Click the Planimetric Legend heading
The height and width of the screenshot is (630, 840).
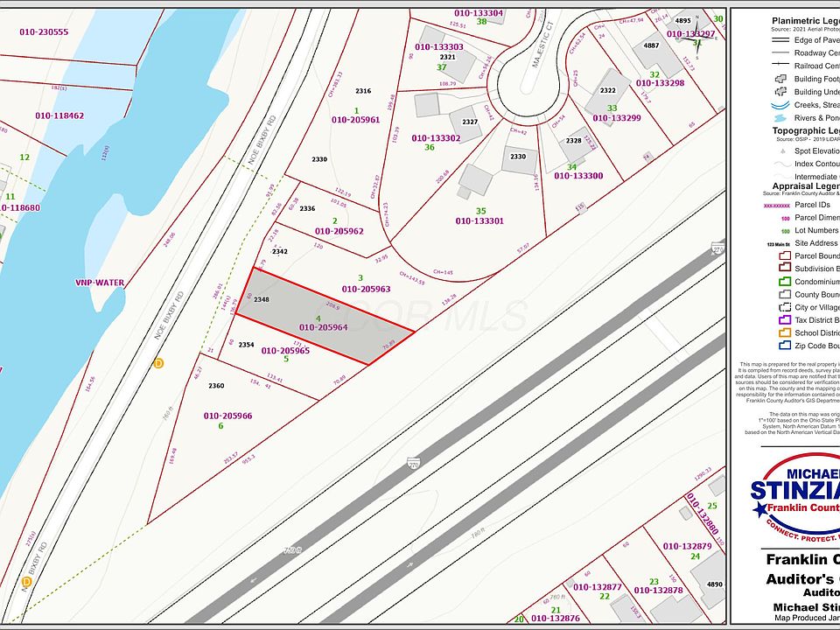pos(806,20)
